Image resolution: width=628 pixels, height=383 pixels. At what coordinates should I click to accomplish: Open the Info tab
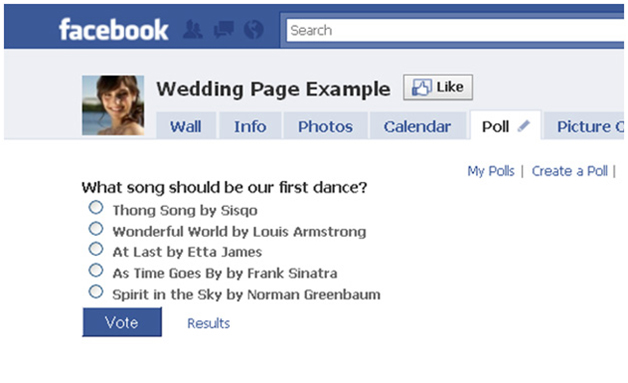(x=250, y=126)
